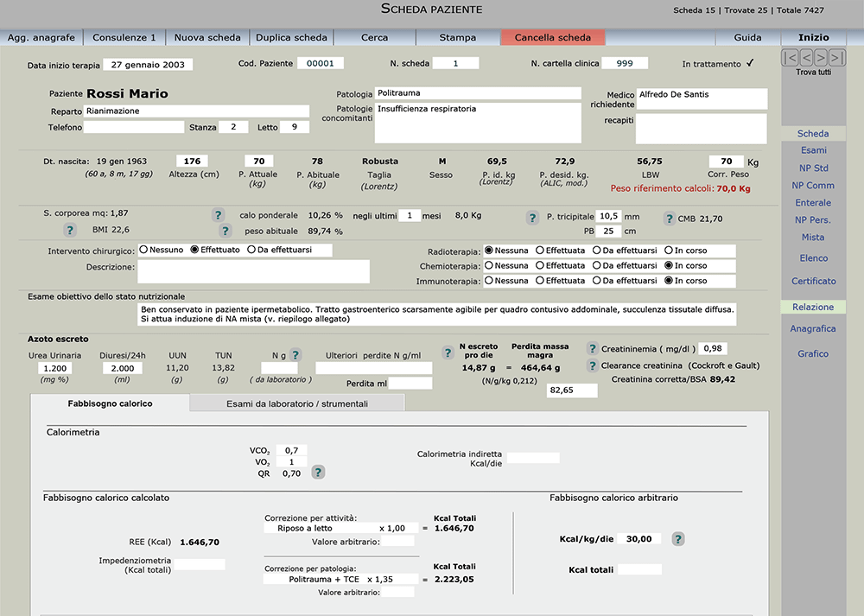The height and width of the screenshot is (616, 864).
Task: Switch to the Fabbisogno calorico tab
Action: tap(111, 403)
